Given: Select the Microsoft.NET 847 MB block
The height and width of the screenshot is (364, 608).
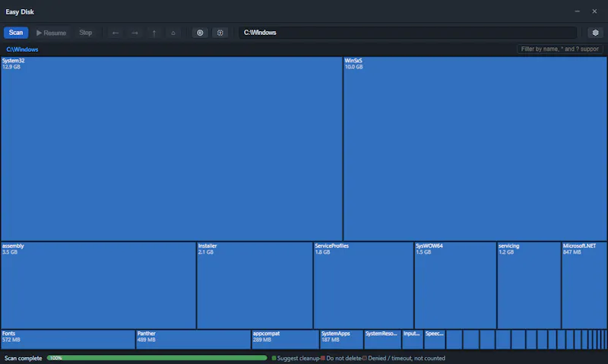Looking at the screenshot, I should pyautogui.click(x=584, y=285).
